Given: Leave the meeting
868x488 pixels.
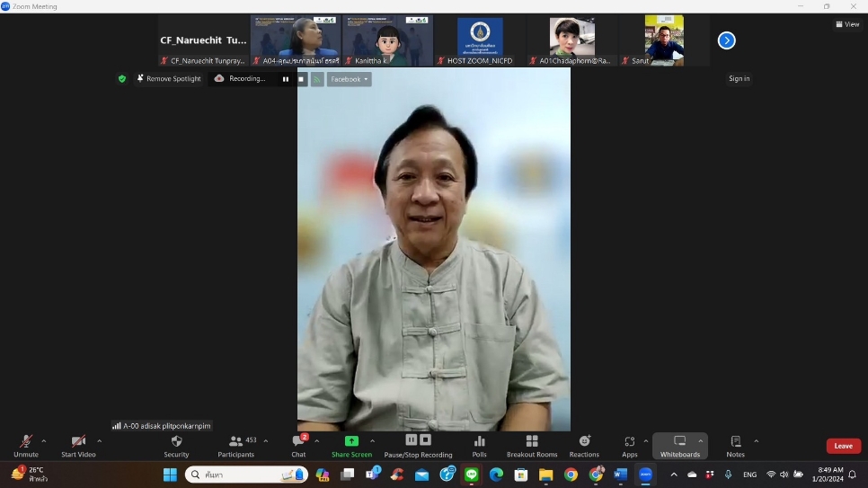Looking at the screenshot, I should pyautogui.click(x=843, y=446).
